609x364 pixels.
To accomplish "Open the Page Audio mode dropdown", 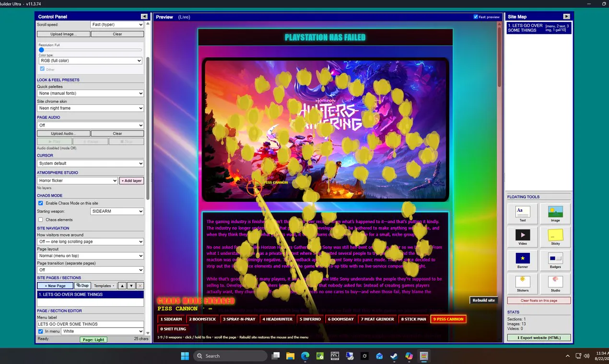I will click(91, 125).
